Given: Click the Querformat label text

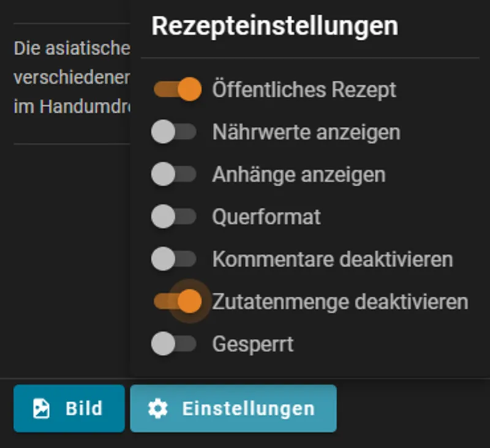Looking at the screenshot, I should (x=266, y=216).
